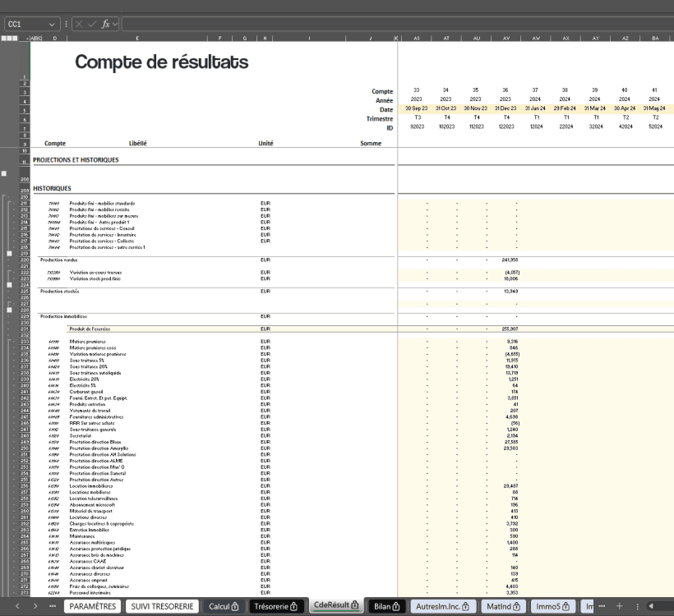Screen dimensions: 674x616
Task: Click the add new sheet plus icon
Action: click(639, 606)
